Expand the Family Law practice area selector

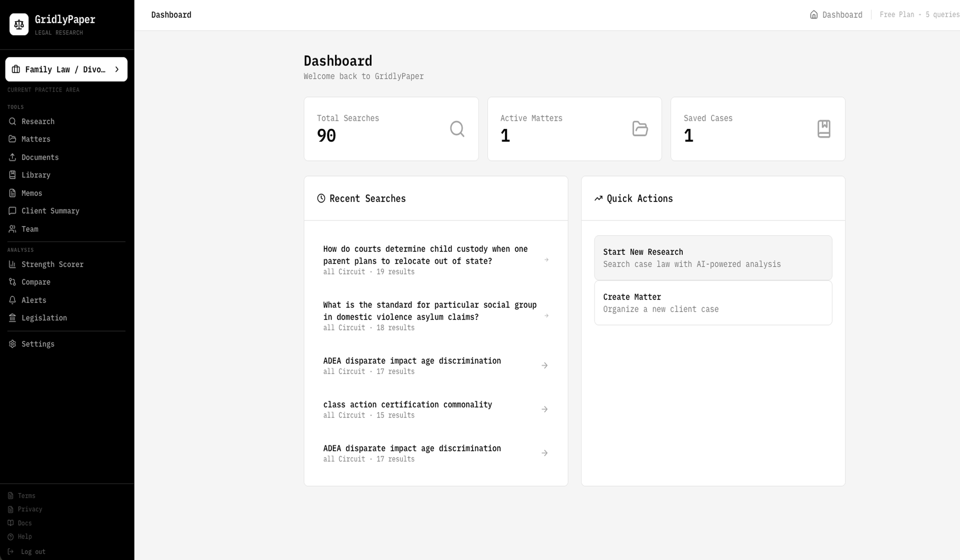click(66, 70)
